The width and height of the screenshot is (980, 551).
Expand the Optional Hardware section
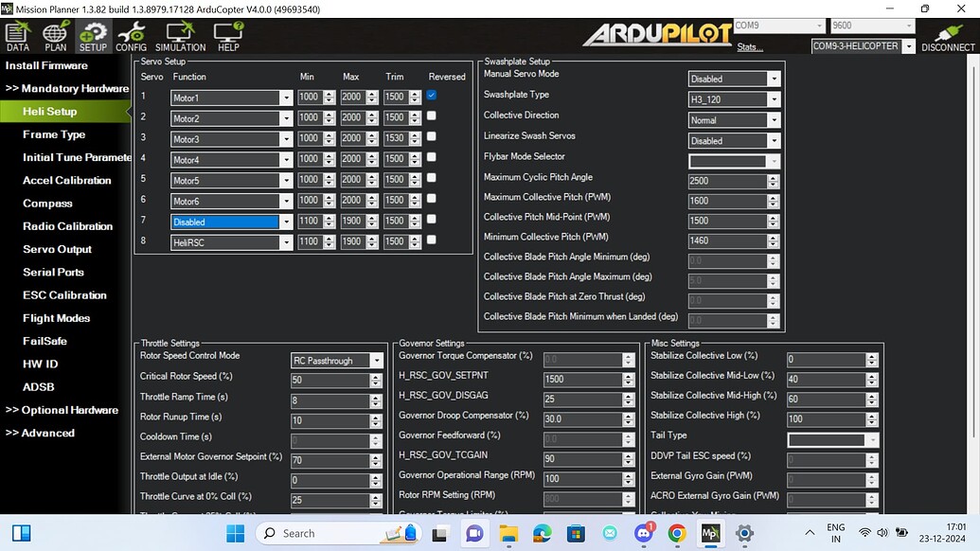click(x=62, y=410)
